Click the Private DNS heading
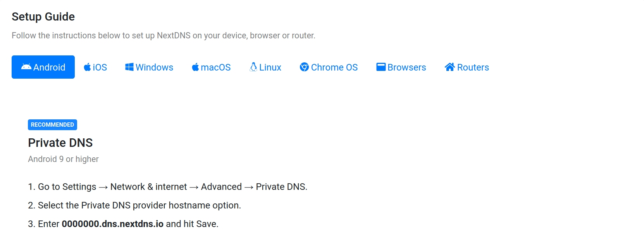Viewport: 644px width, 241px height. pyautogui.click(x=60, y=143)
